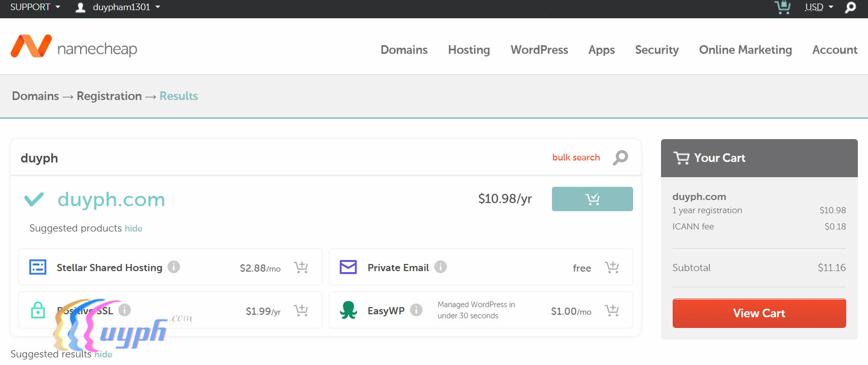Add Private Email to cart
Image resolution: width=868 pixels, height=365 pixels.
[612, 268]
